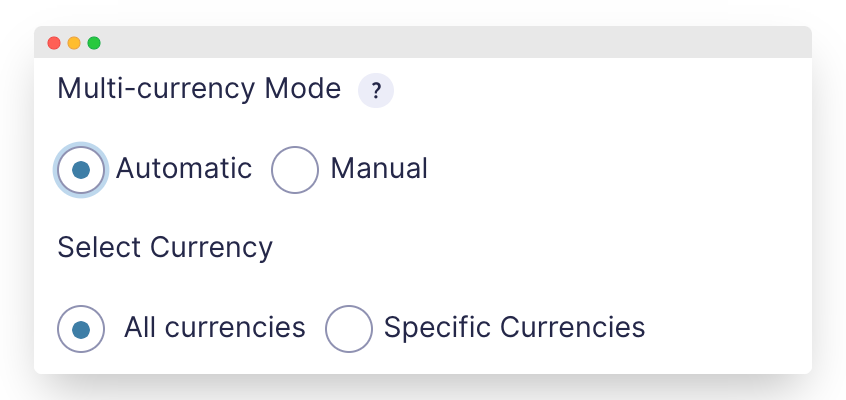Set multi-currency mode to Automatic

coord(81,170)
